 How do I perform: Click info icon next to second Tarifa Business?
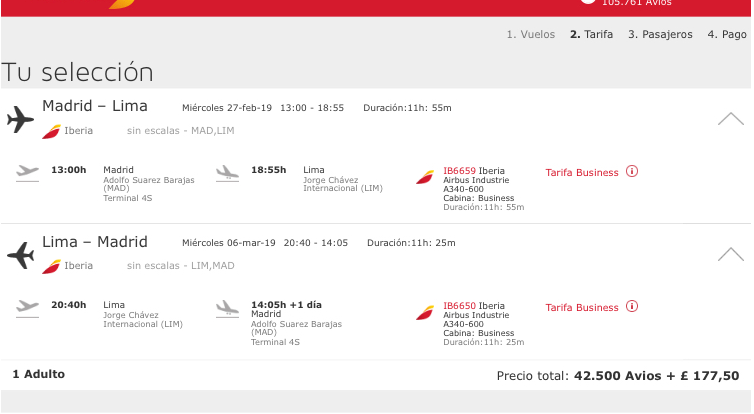[x=632, y=307]
